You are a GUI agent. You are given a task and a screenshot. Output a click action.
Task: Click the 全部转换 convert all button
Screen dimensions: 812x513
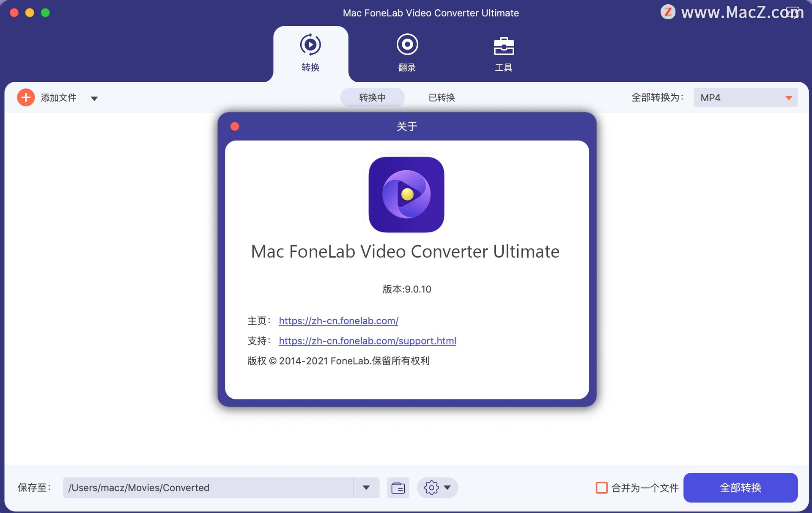(741, 488)
